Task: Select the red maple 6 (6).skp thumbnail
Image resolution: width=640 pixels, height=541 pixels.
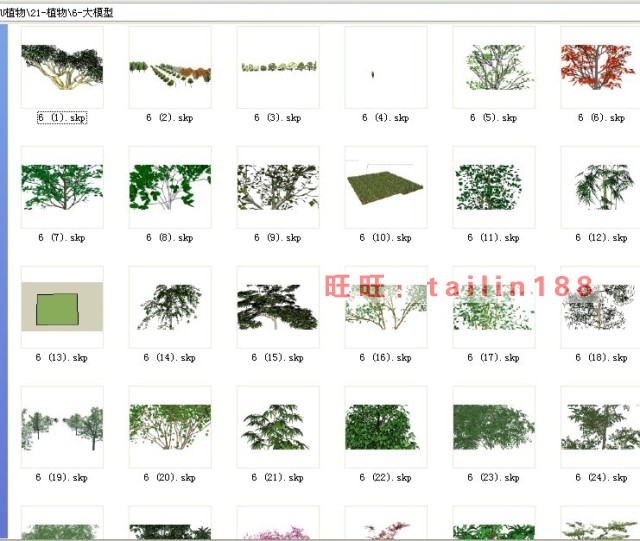Action: pos(600,67)
